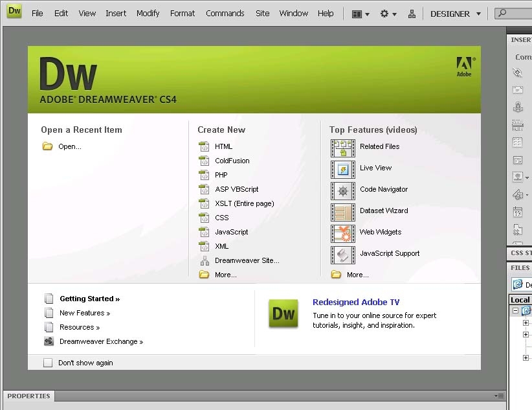The image size is (532, 410).
Task: Click the document icon beside HTML
Action: (204, 147)
